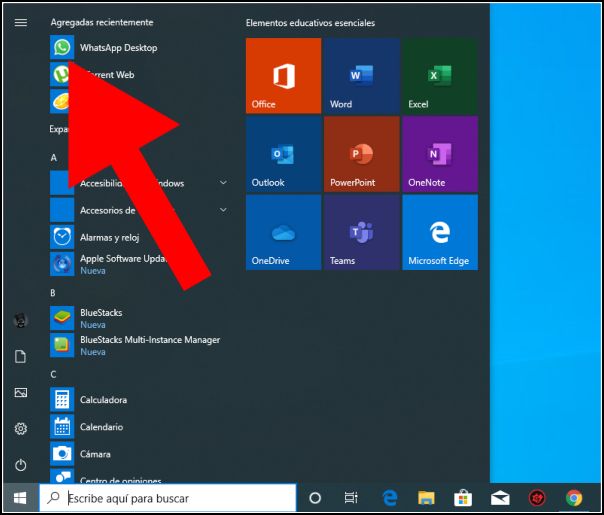This screenshot has height=515, width=604.
Task: Open Mail app on the taskbar
Action: (500, 498)
